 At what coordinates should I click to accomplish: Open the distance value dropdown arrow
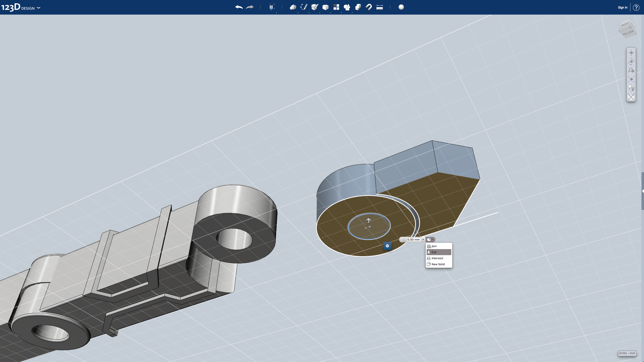click(x=423, y=240)
